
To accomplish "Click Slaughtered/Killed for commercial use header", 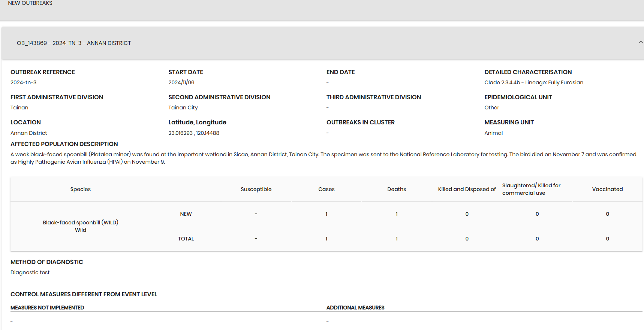I will [x=531, y=189].
